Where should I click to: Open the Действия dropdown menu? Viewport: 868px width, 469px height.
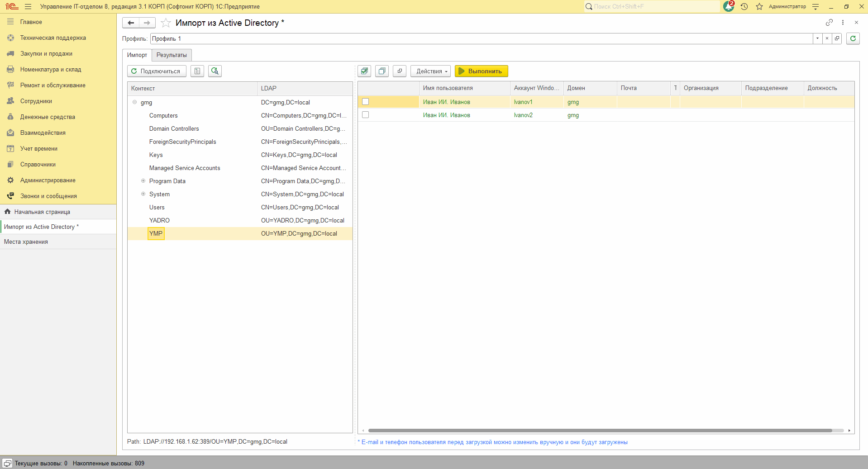click(430, 71)
